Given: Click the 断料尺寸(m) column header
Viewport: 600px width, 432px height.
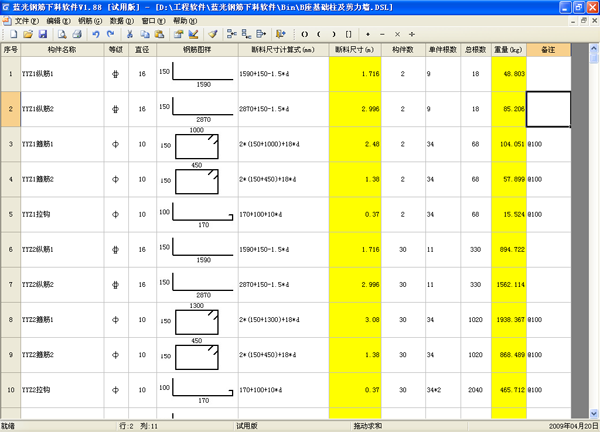Looking at the screenshot, I should coord(355,50).
